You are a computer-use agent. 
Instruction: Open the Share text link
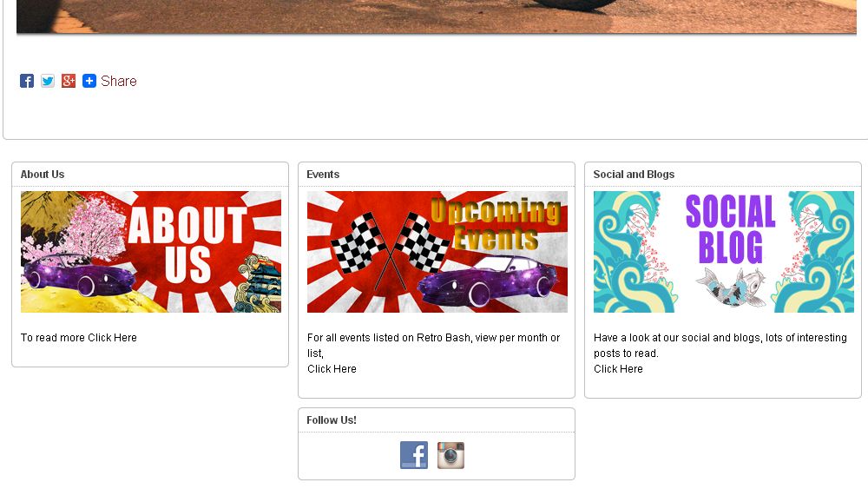tap(118, 81)
